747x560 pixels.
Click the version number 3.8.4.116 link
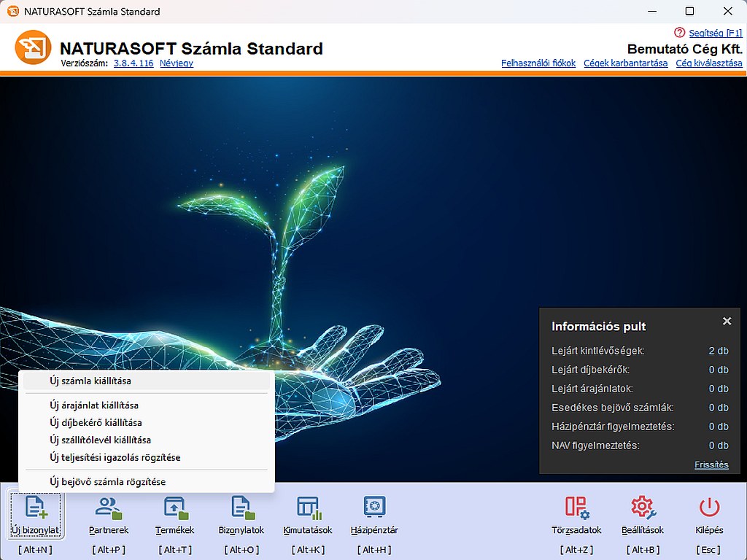tap(133, 63)
